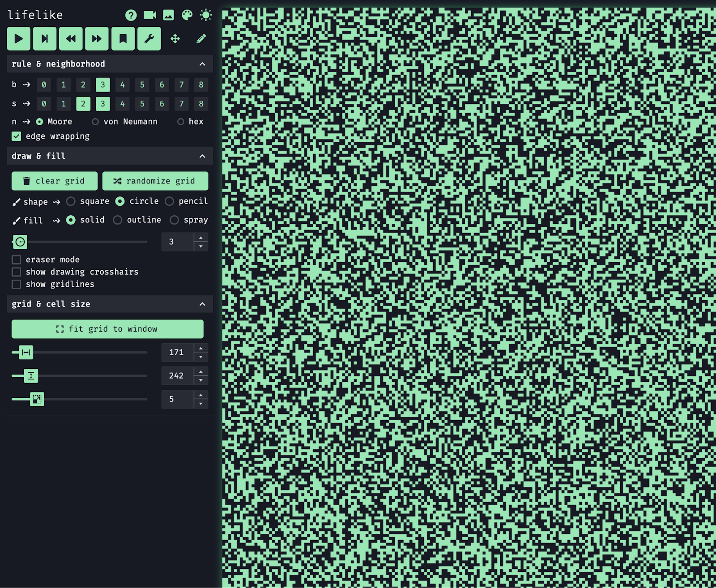The width and height of the screenshot is (716, 588).
Task: Click the brush size slider handle
Action: point(20,242)
